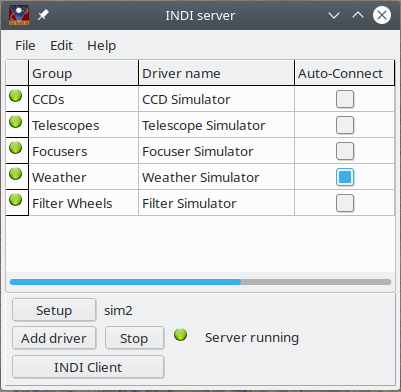Screen dimensions: 401x392
Task: Click the sim2 setup name label
Action: 118,310
